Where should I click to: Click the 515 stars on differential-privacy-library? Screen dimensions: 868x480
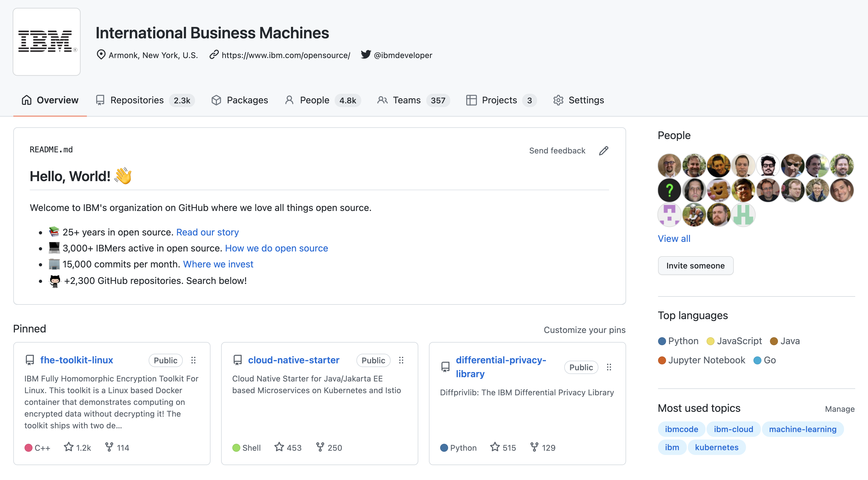click(503, 447)
